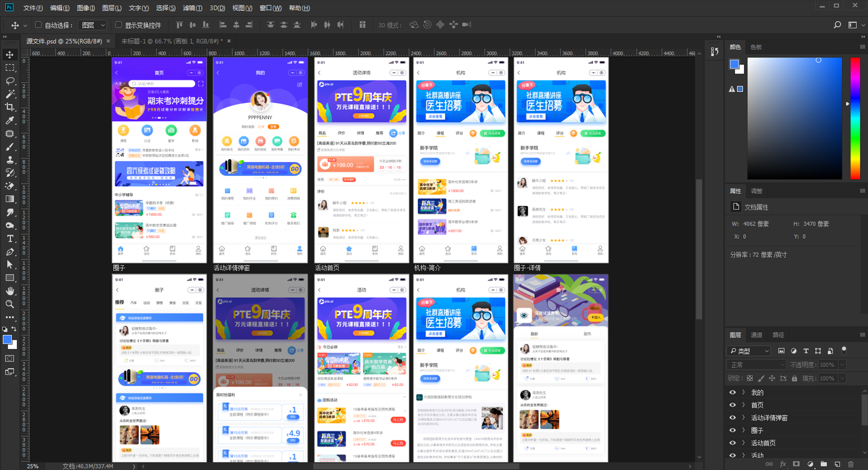Screen dimensions: 868x470
Task: Select the Crop tool
Action: click(9, 107)
